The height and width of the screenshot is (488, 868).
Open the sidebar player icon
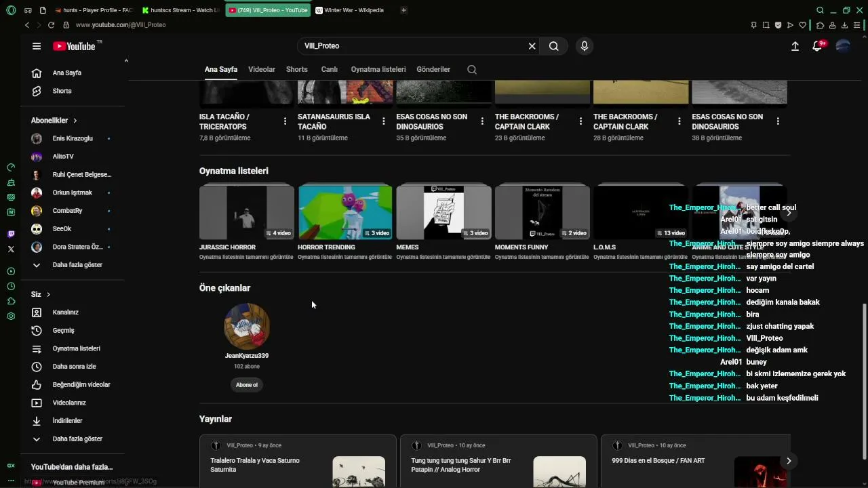11,271
